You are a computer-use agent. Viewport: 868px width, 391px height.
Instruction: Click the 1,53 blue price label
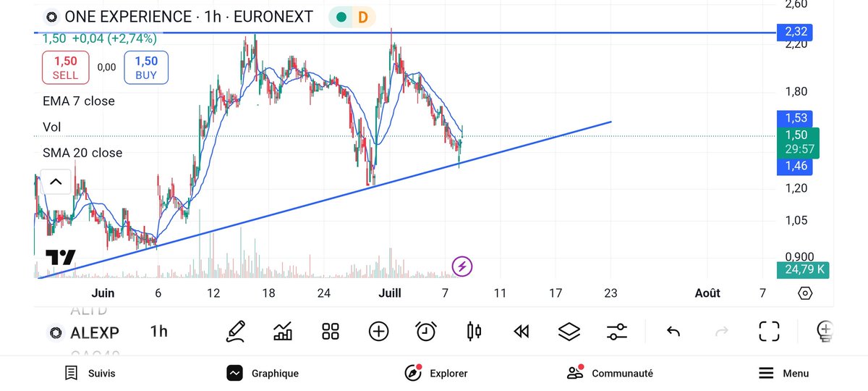point(795,118)
